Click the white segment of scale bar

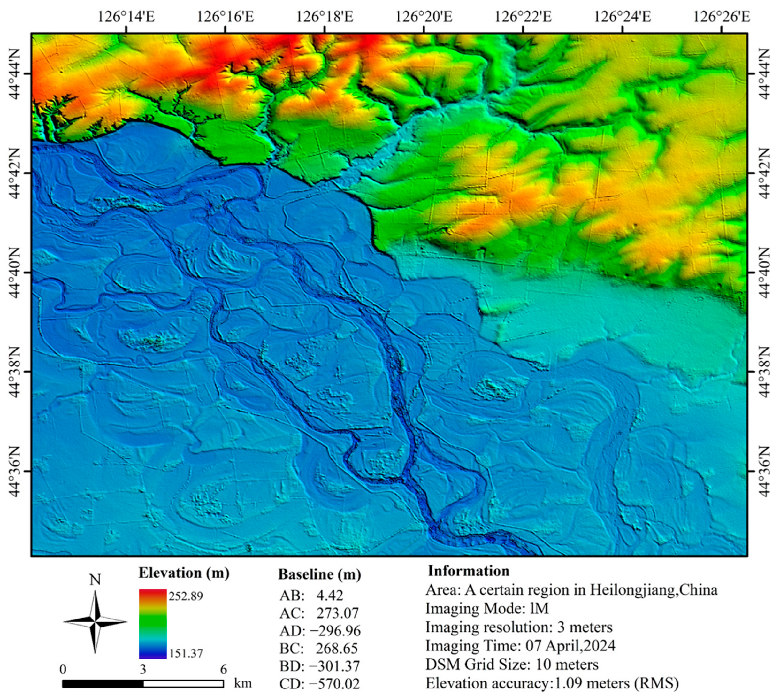tap(183, 683)
